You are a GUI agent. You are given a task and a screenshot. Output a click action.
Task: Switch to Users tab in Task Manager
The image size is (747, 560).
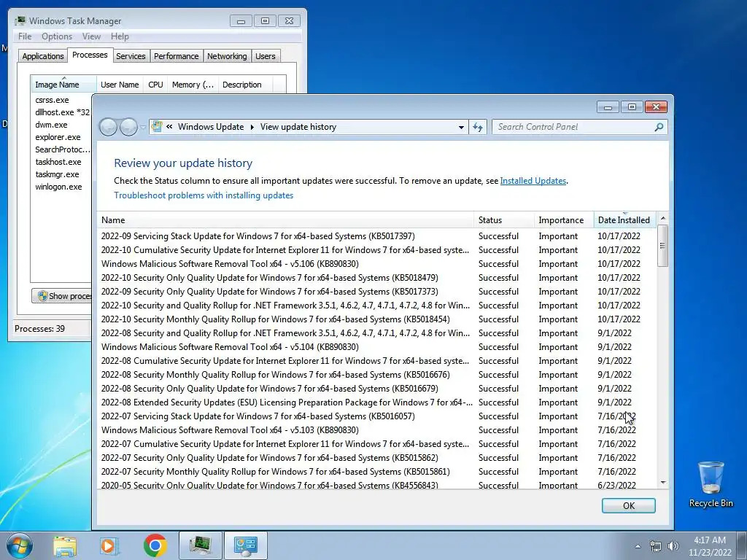pos(265,56)
